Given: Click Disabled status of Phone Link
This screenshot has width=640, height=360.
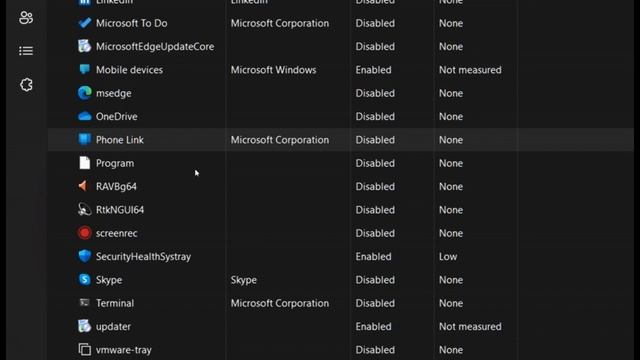Looking at the screenshot, I should click(x=375, y=140).
